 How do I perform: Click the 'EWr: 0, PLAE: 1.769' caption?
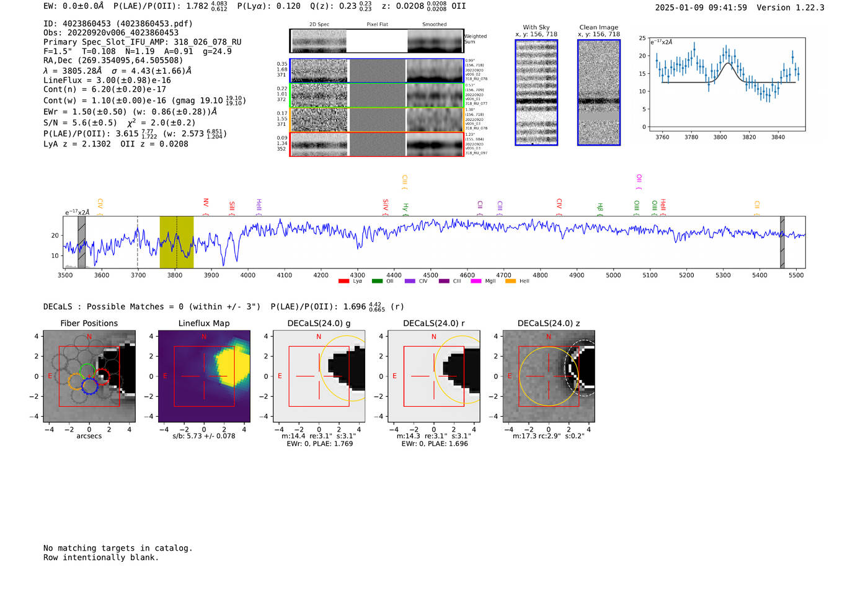click(x=319, y=443)
